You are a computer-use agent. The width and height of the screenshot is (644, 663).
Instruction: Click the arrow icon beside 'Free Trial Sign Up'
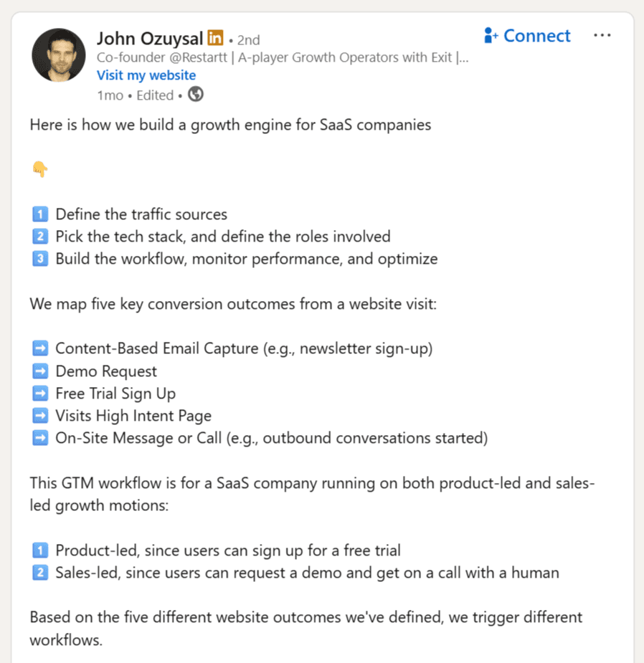39,393
